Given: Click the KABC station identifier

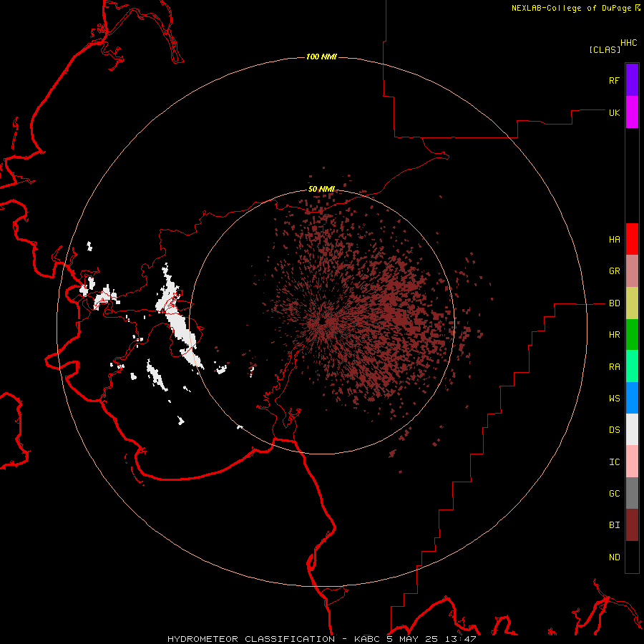Looking at the screenshot, I should pyautogui.click(x=367, y=639).
